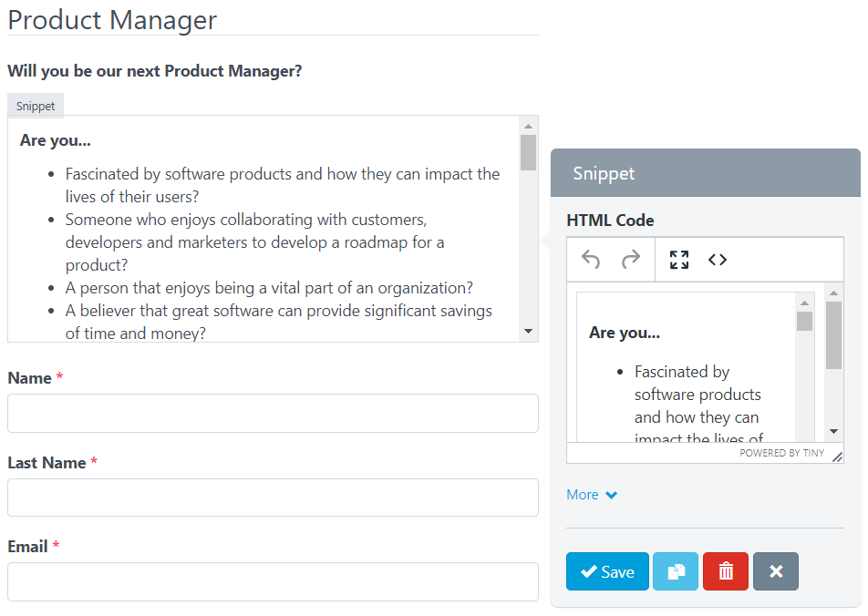Duplicate the snippet with copy button
Screen dimensions: 868x616
point(675,571)
